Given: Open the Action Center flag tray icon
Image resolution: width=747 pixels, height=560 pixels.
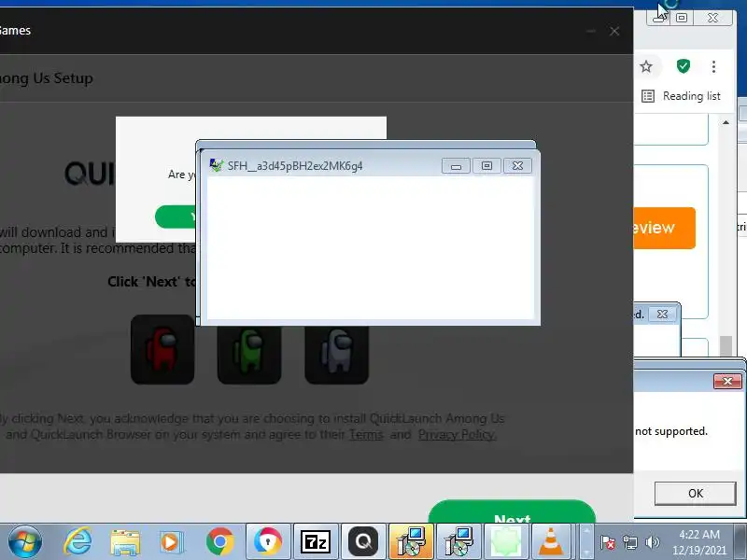Looking at the screenshot, I should [608, 542].
